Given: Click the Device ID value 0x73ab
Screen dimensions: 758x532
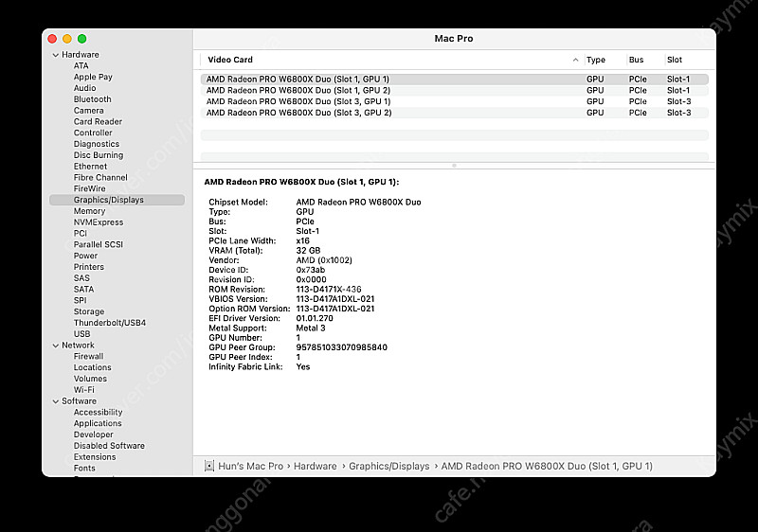Looking at the screenshot, I should (311, 270).
